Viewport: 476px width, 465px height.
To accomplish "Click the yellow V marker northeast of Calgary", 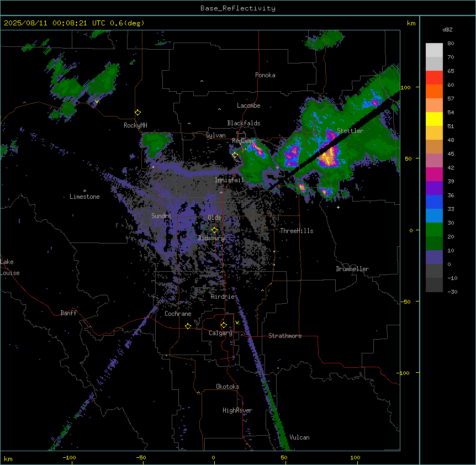I will coord(237,323).
